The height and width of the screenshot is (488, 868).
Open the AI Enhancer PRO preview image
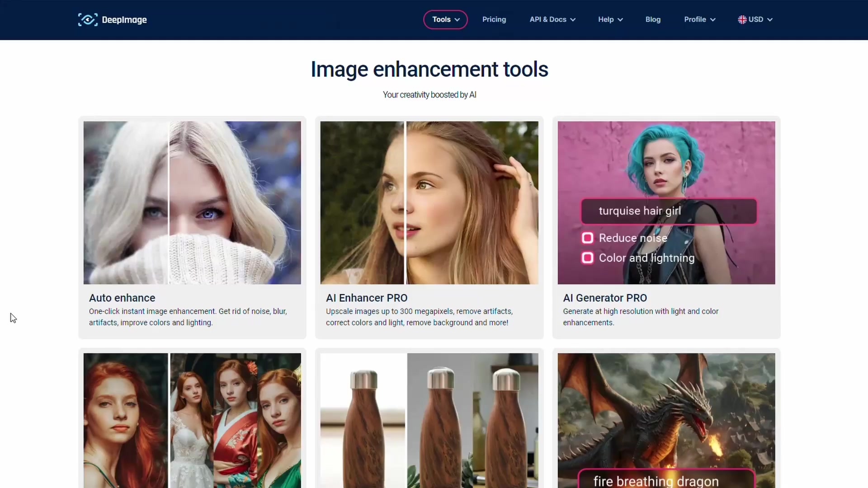(429, 202)
